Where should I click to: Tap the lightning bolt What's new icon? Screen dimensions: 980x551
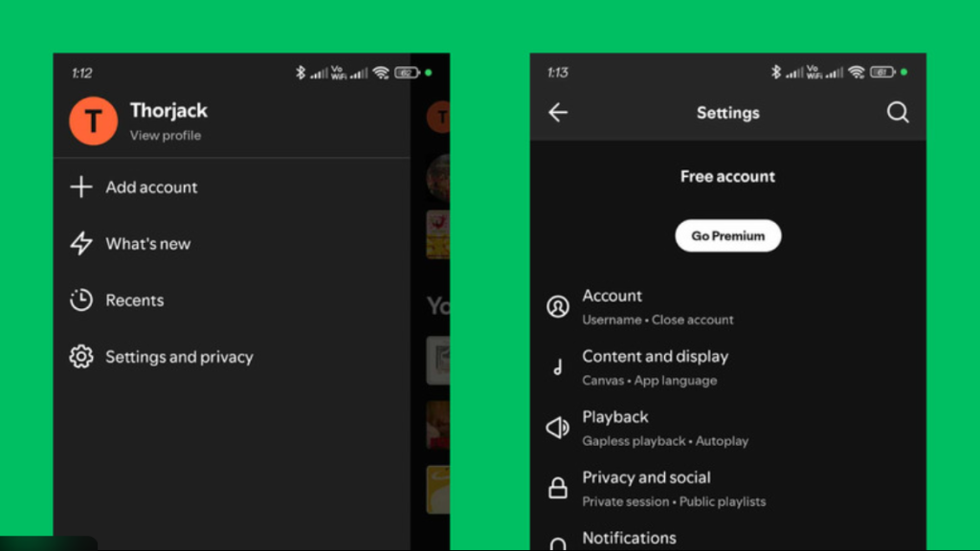pos(81,244)
